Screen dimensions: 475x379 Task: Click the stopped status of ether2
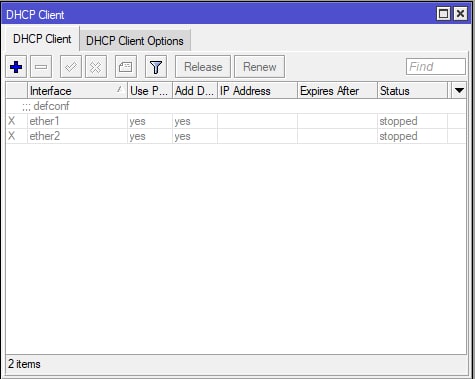tap(398, 136)
